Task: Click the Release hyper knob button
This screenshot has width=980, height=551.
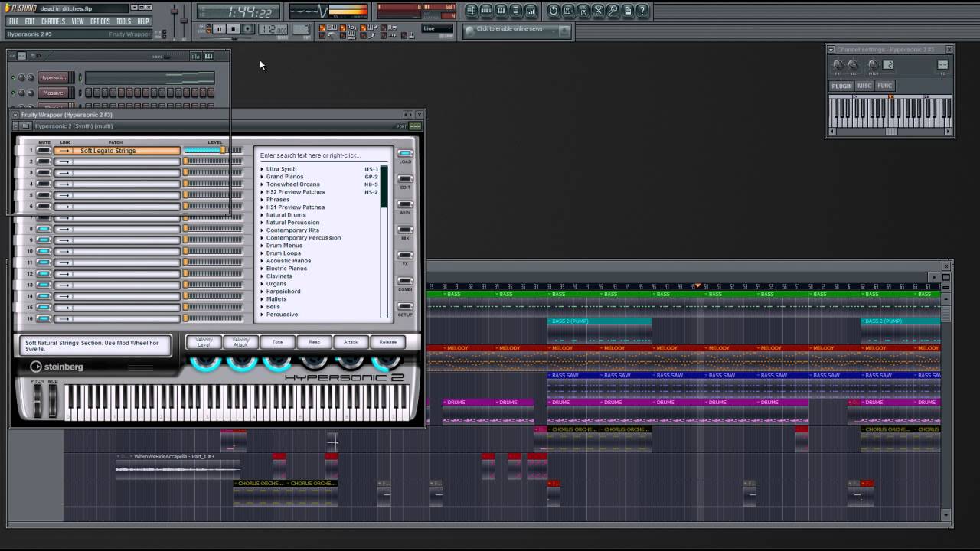Action: [387, 342]
